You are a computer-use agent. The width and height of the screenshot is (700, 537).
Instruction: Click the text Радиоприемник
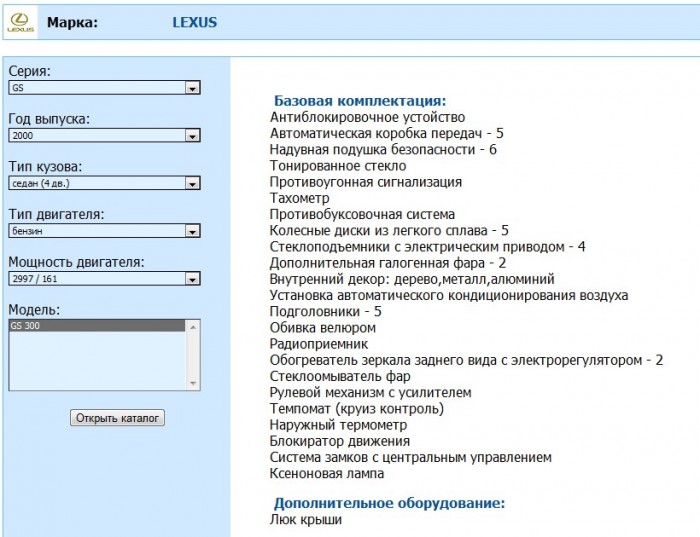click(319, 344)
